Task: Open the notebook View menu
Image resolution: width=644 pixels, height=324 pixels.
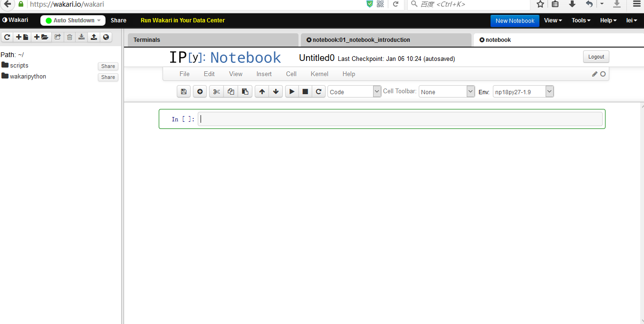Action: click(236, 74)
